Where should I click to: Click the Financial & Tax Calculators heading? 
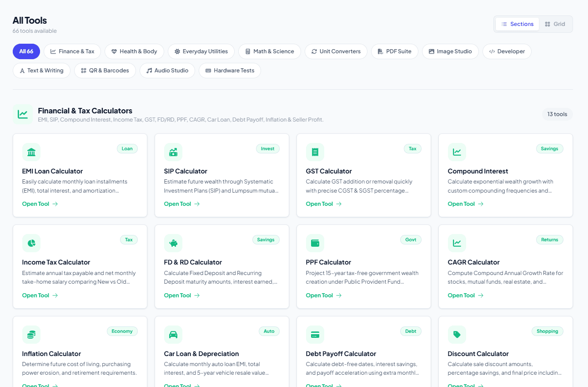[x=85, y=111]
